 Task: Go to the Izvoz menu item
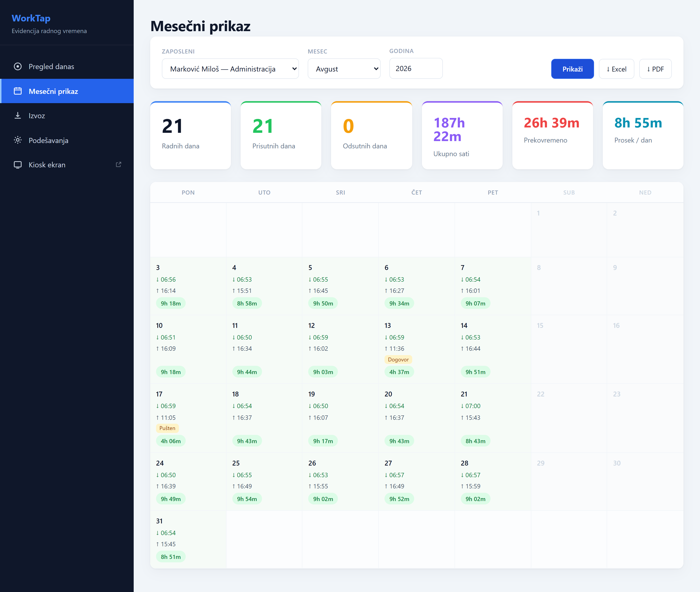tap(67, 116)
